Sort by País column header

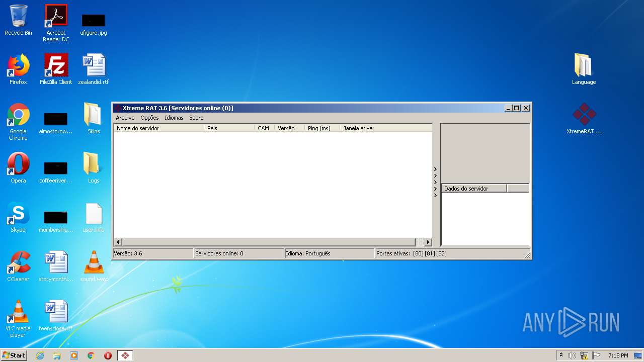[x=229, y=128]
